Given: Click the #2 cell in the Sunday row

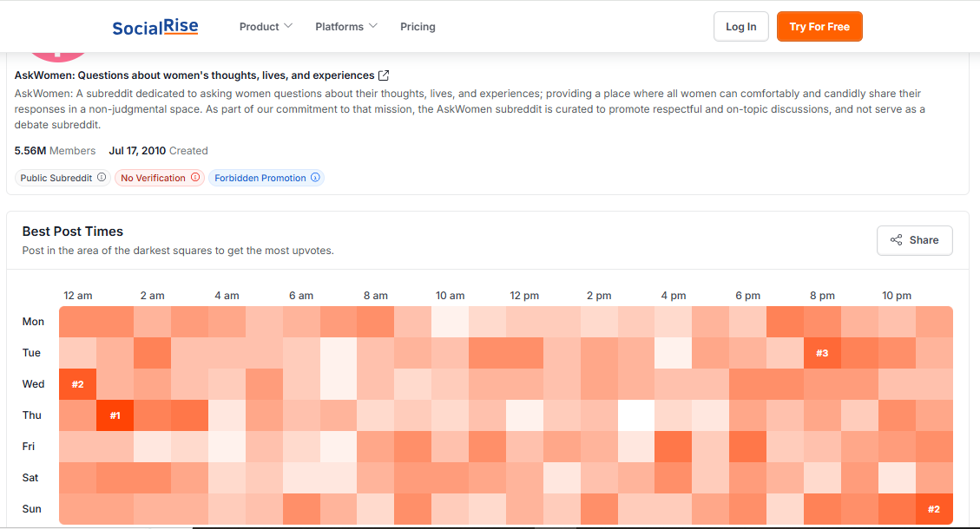Looking at the screenshot, I should point(934,509).
